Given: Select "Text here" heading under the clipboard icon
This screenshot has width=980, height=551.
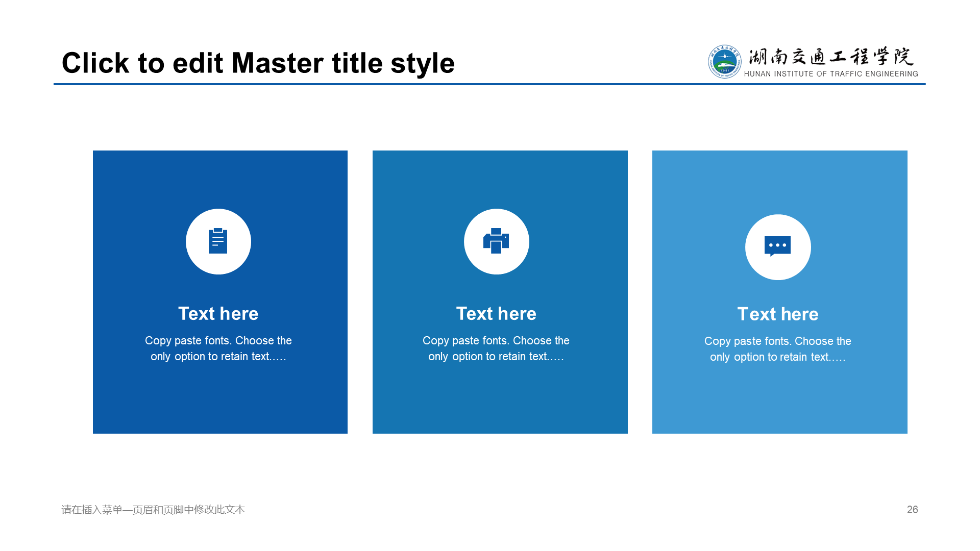Looking at the screenshot, I should click(218, 313).
